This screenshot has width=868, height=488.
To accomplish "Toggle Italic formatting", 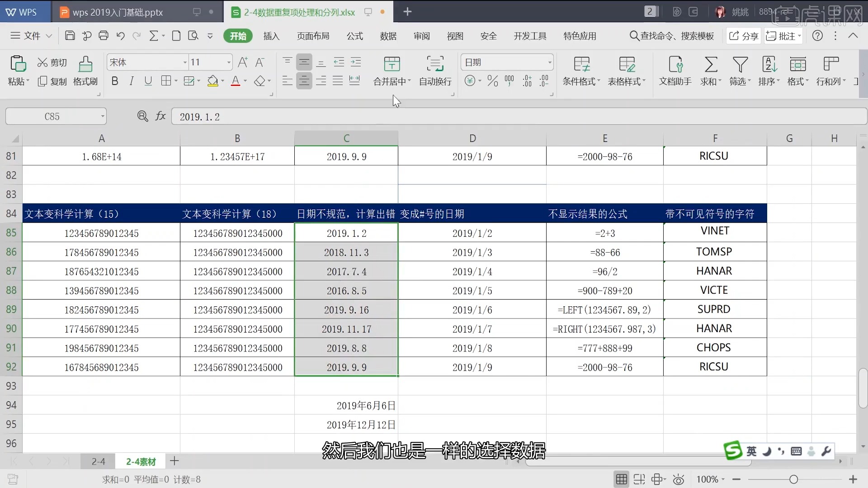I will point(131,81).
